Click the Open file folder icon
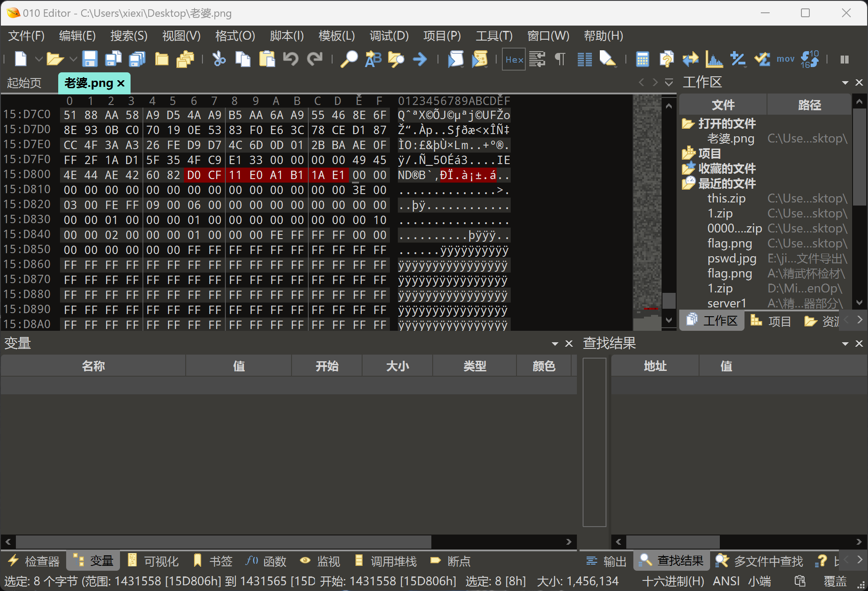868x591 pixels. (55, 59)
